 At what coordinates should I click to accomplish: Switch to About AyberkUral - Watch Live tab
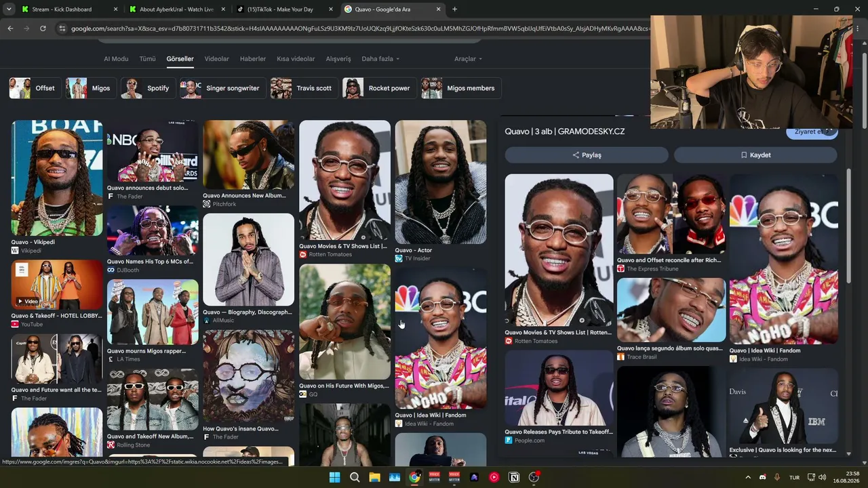pos(177,9)
